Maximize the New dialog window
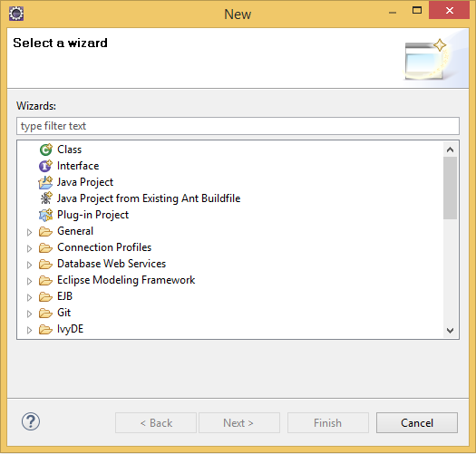 [x=417, y=11]
